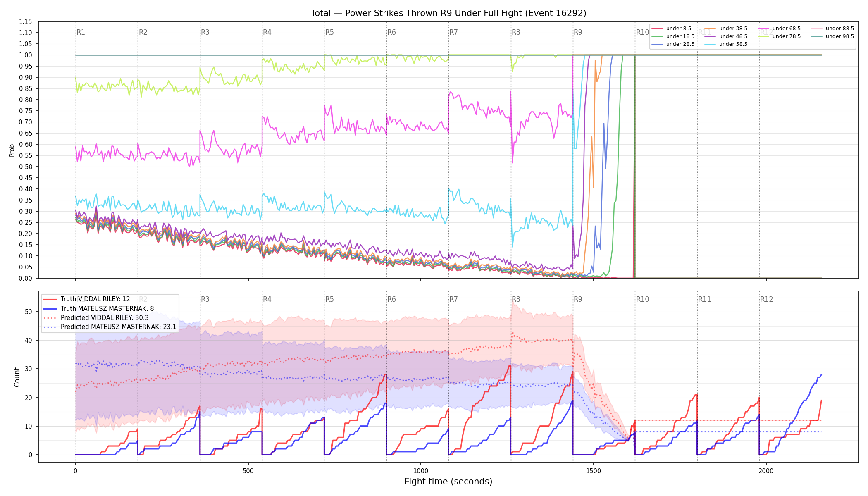Select the R5 label in the Count chart
Image resolution: width=868 pixels, height=496 pixels.
(329, 299)
